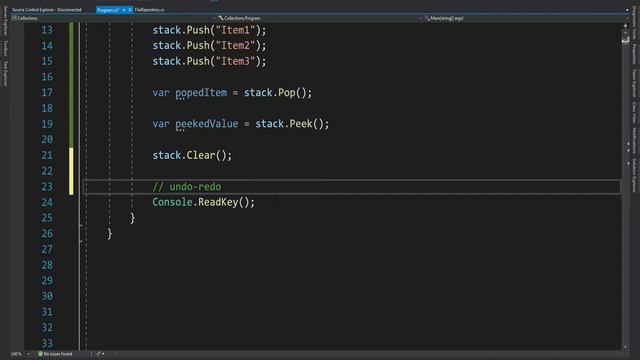The width and height of the screenshot is (640, 360).
Task: Open the Test Explorer side tab
Action: click(5, 73)
